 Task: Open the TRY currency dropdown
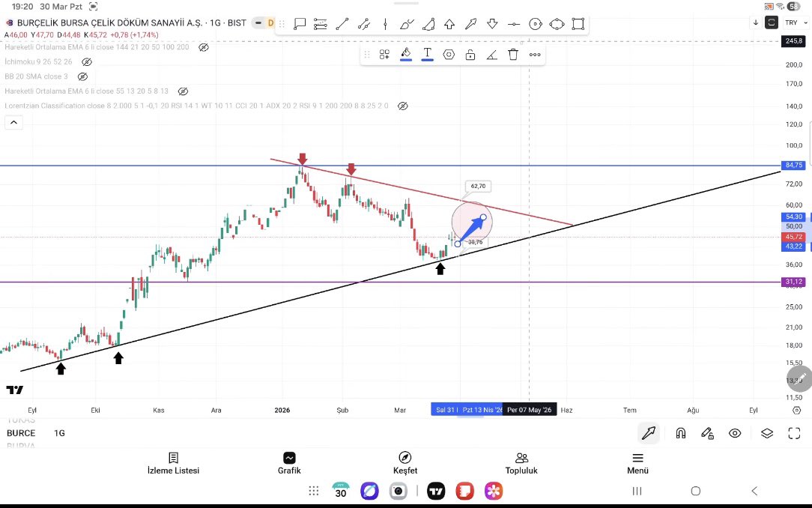(x=796, y=22)
